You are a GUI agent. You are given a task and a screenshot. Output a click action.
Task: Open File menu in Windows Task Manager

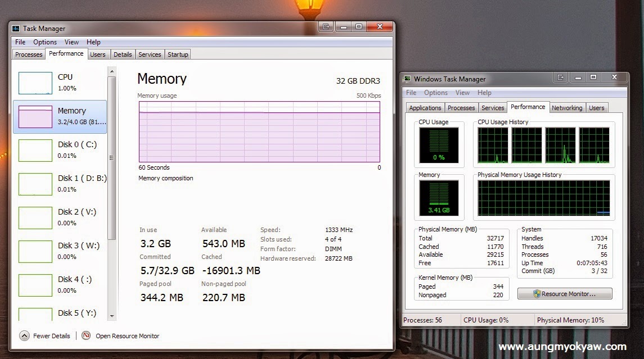(x=411, y=93)
